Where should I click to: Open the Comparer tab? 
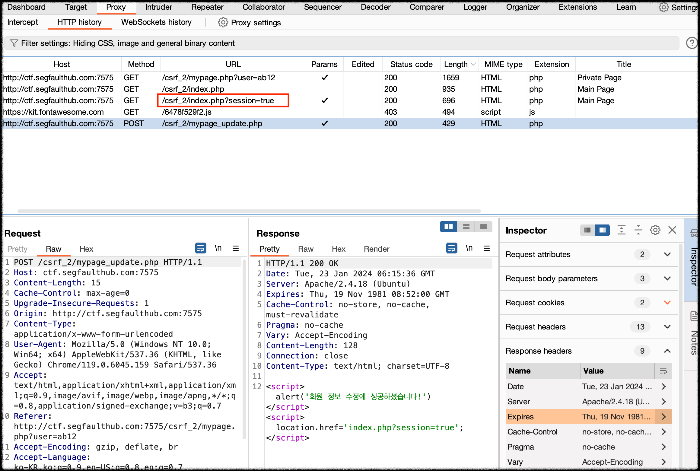(427, 7)
